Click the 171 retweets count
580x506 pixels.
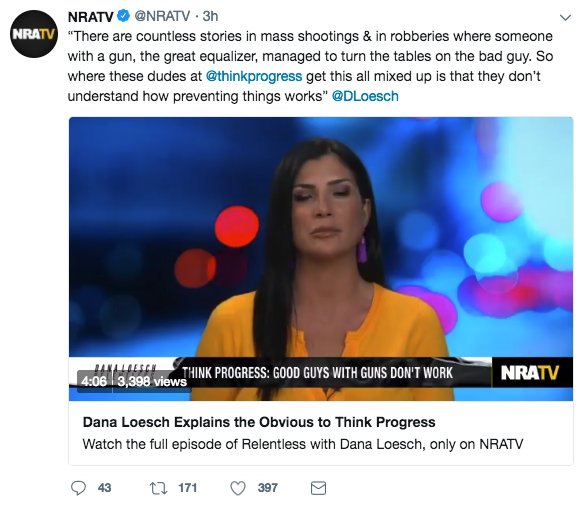click(188, 488)
